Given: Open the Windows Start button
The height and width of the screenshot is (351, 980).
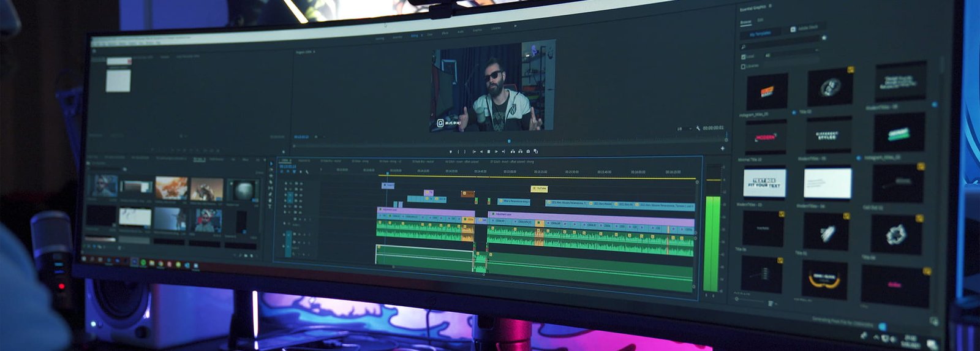Looking at the screenshot, I should click(x=84, y=259).
